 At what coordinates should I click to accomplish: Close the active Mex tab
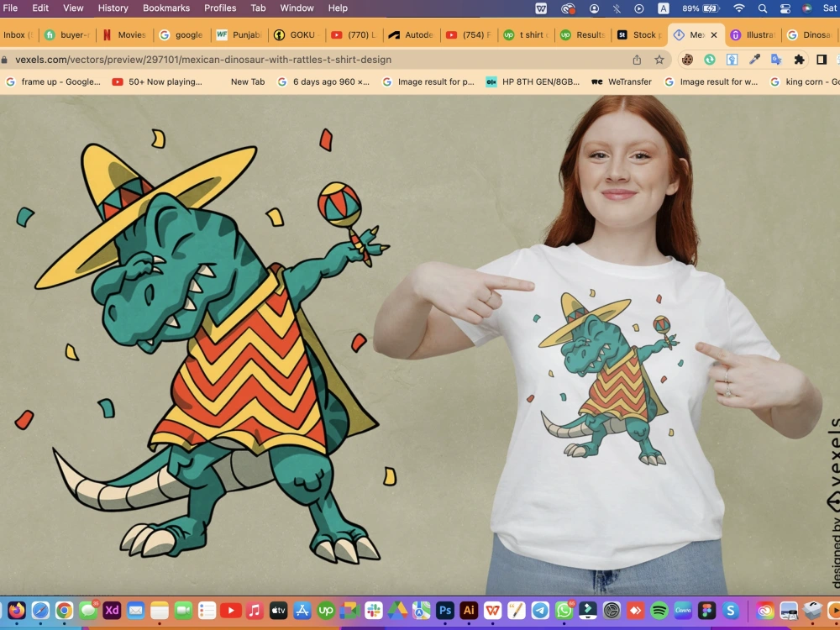pyautogui.click(x=713, y=34)
